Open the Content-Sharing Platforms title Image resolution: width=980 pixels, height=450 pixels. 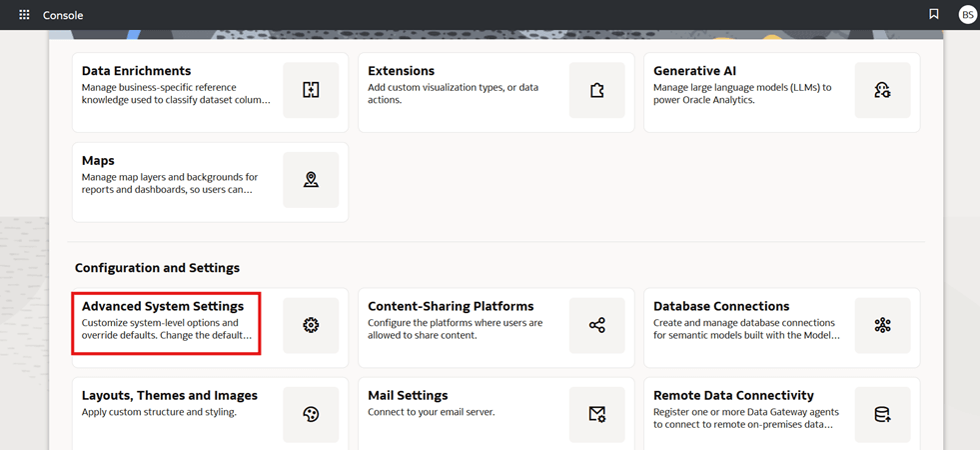451,307
